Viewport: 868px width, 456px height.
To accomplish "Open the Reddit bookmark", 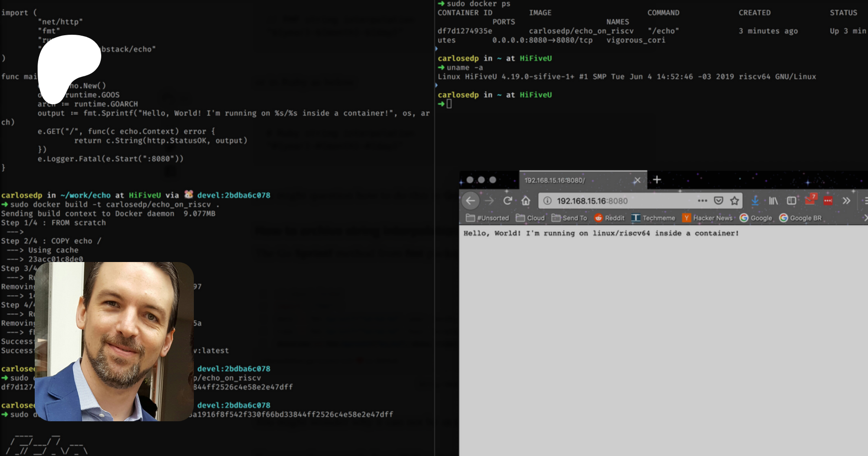I will 610,218.
